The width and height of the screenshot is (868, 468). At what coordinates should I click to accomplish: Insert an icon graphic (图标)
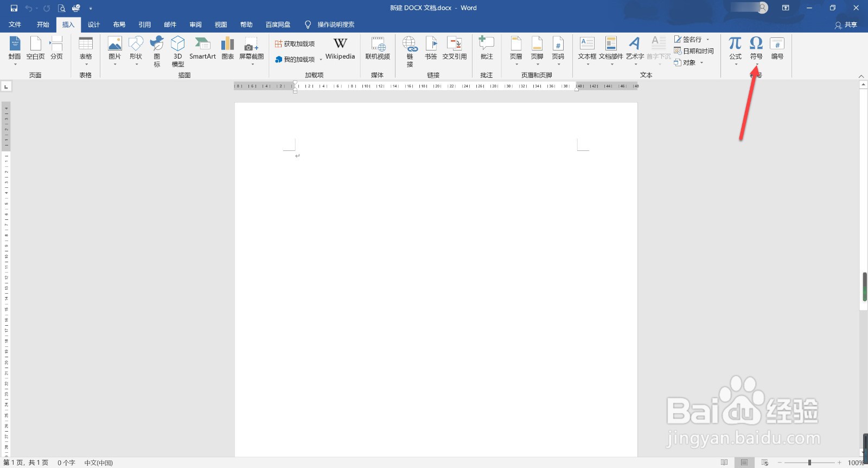tap(157, 52)
